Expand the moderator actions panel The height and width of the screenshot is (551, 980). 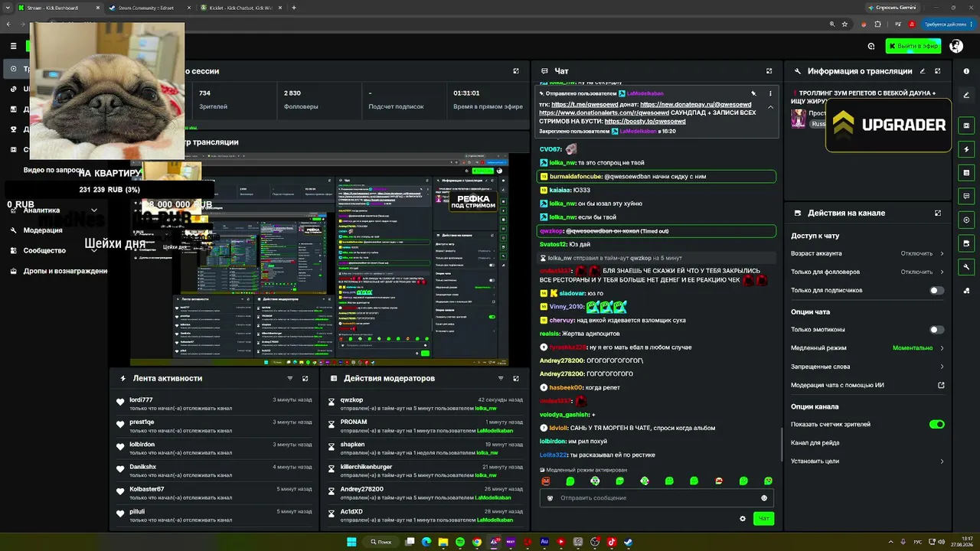point(516,378)
